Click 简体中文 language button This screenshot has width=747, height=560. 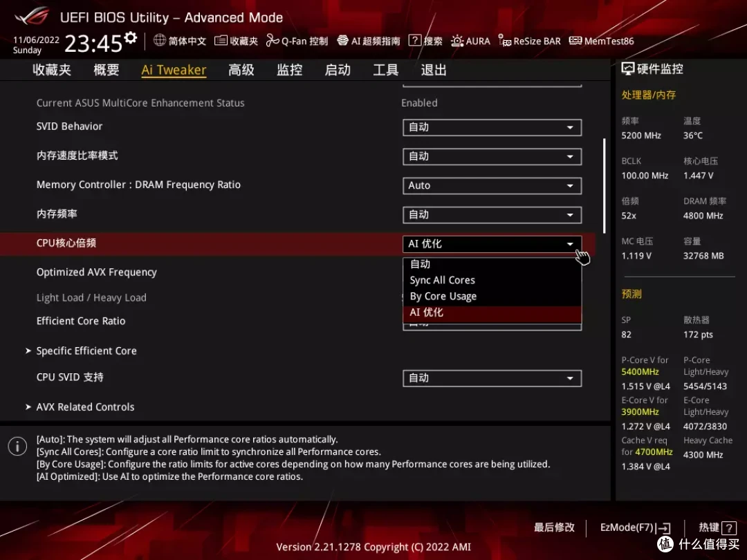(187, 41)
